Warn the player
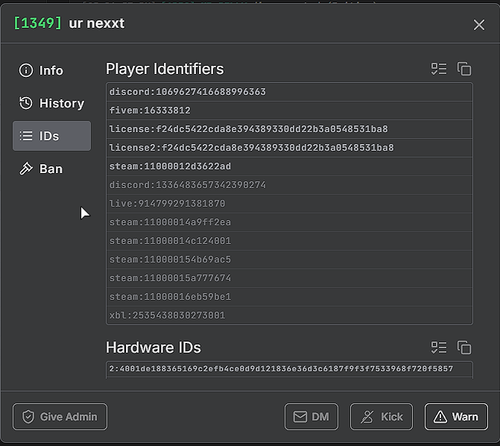 tap(456, 417)
